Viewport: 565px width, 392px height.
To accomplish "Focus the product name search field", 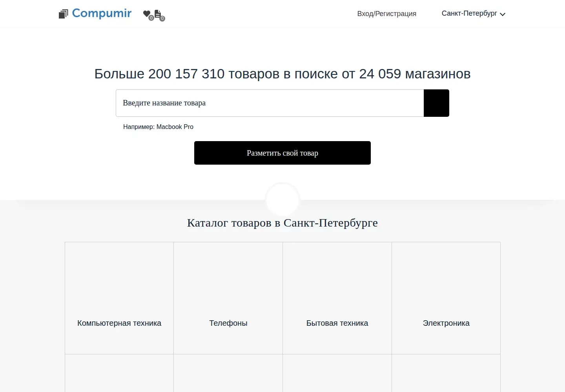I will pos(270,103).
